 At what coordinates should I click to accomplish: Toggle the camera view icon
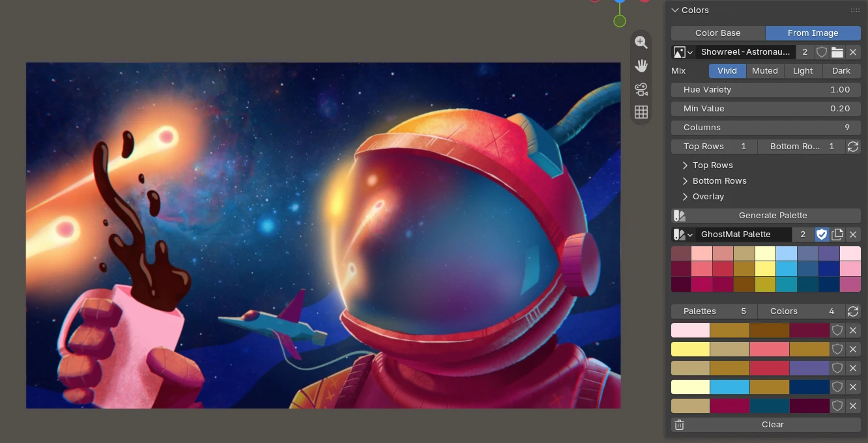pyautogui.click(x=641, y=89)
